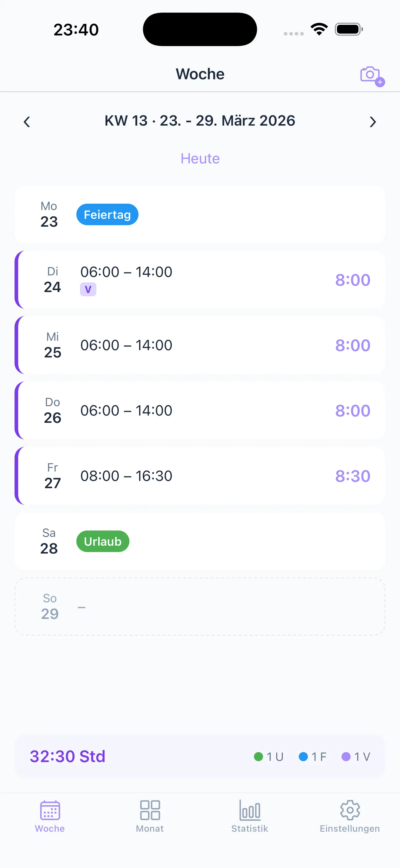The width and height of the screenshot is (400, 868).
Task: Open Wednesday 25 shift entry
Action: (x=200, y=345)
